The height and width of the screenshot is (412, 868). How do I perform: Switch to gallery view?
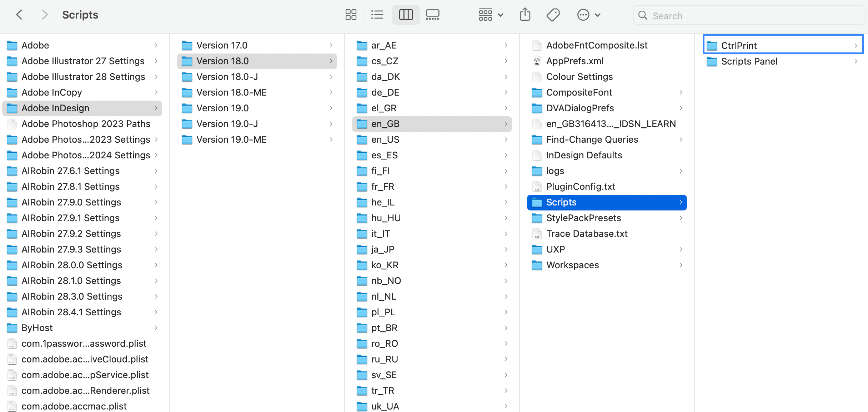(433, 15)
